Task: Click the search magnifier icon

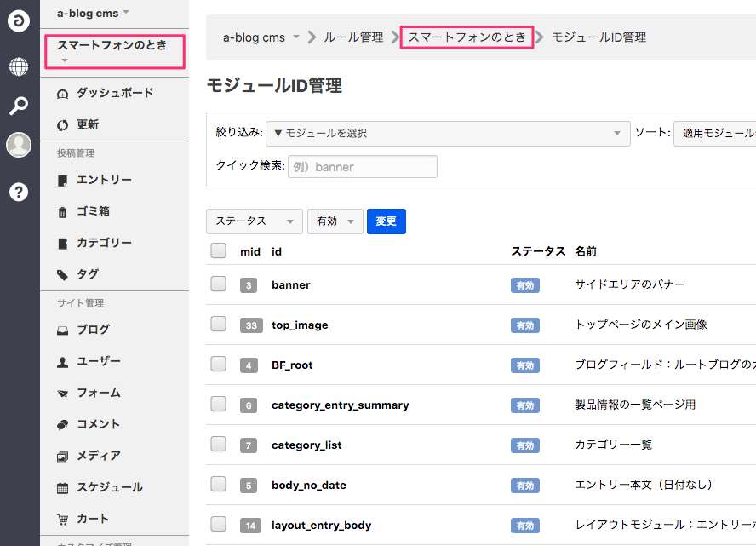Action: click(x=19, y=106)
